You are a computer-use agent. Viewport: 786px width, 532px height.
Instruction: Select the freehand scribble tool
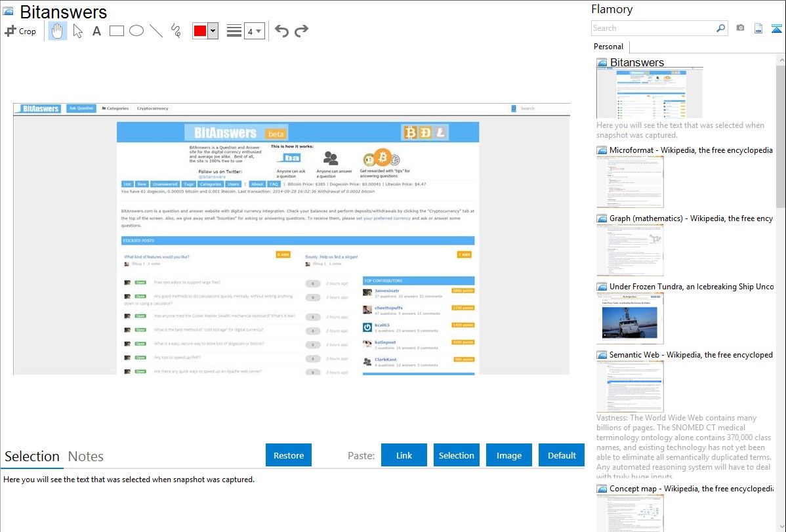176,31
